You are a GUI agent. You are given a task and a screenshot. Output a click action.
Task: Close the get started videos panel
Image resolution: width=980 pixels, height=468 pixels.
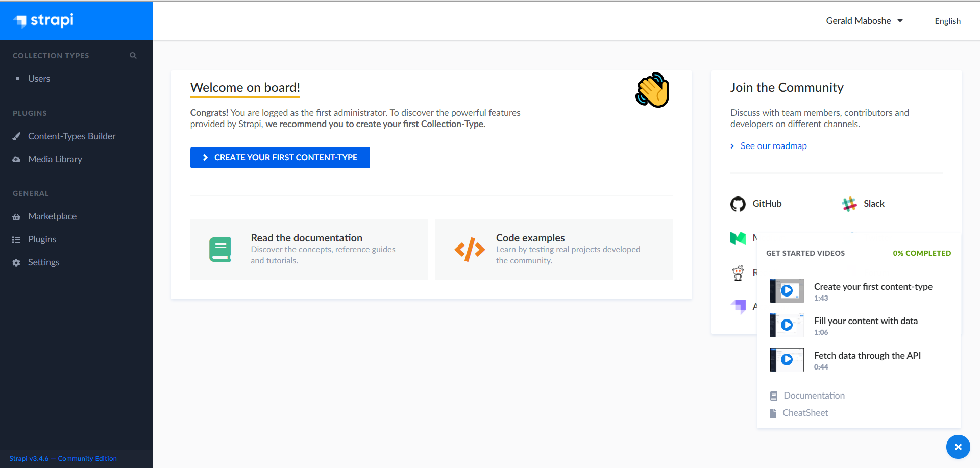958,447
